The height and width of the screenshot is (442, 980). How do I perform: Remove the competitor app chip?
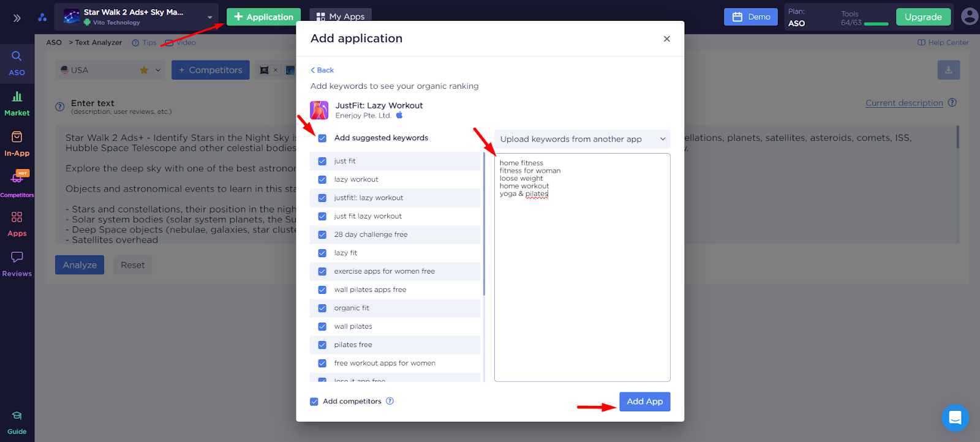(276, 70)
